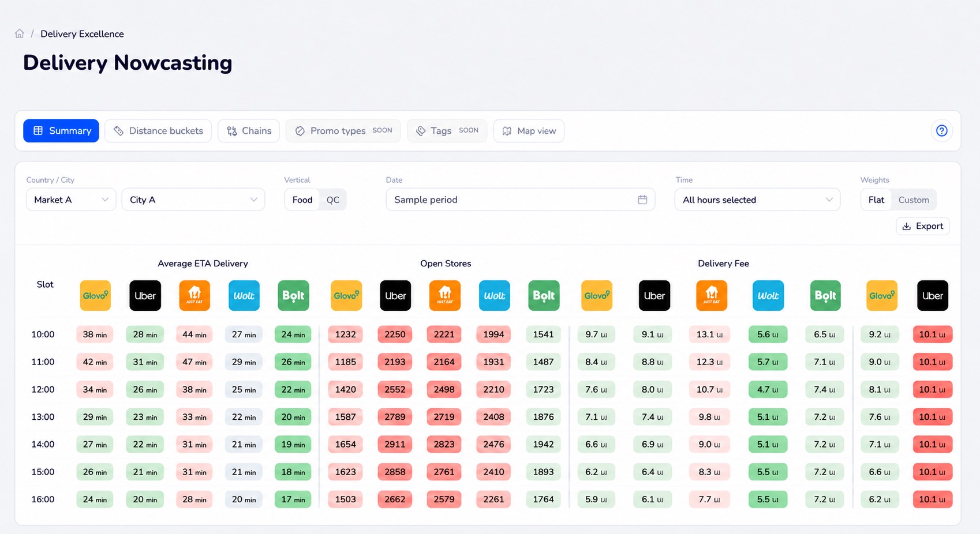
Task: Select the 15:00 slot row label
Action: click(43, 472)
